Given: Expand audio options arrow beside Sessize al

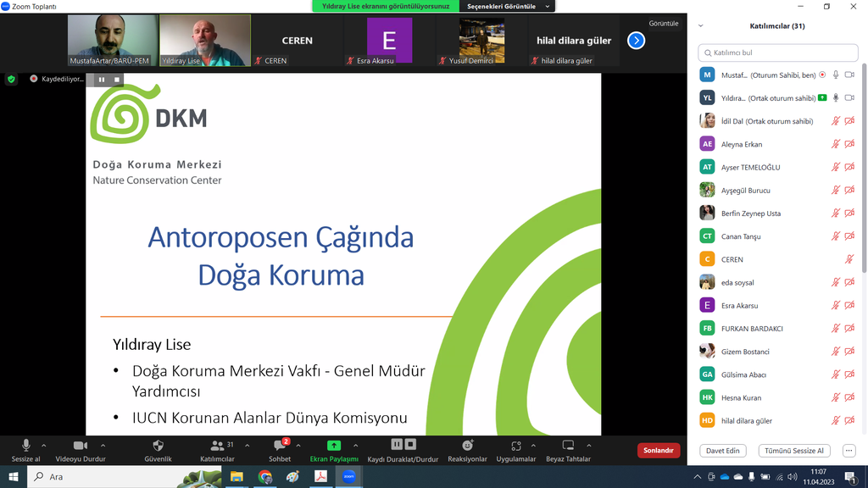Looking at the screenshot, I should (44, 446).
